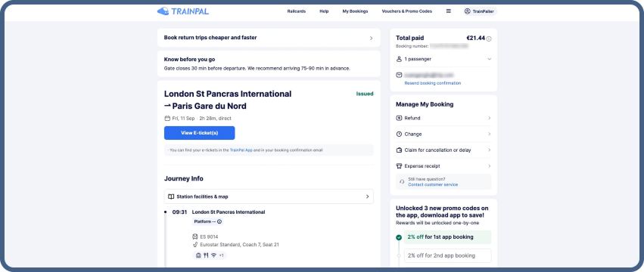644x272 pixels.
Task: Click Contact customer service link
Action: click(433, 184)
